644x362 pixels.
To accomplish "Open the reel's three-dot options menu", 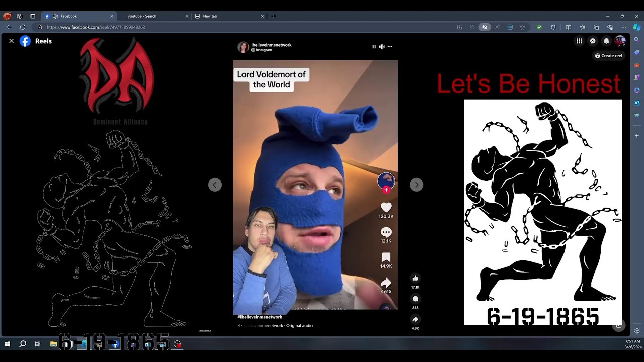I will pyautogui.click(x=390, y=47).
